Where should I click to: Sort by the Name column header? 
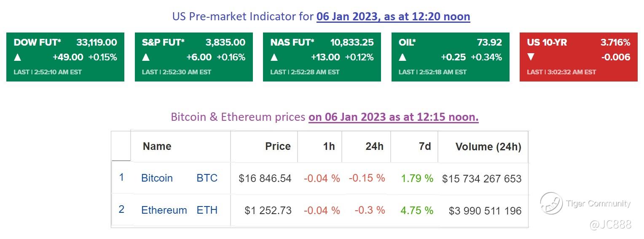(157, 147)
